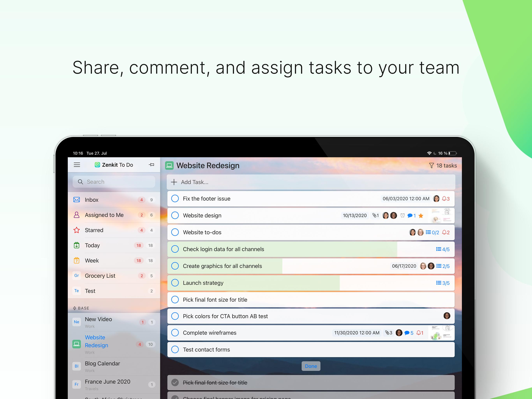Click the Today calendar icon in sidebar
532x399 pixels.
click(77, 245)
